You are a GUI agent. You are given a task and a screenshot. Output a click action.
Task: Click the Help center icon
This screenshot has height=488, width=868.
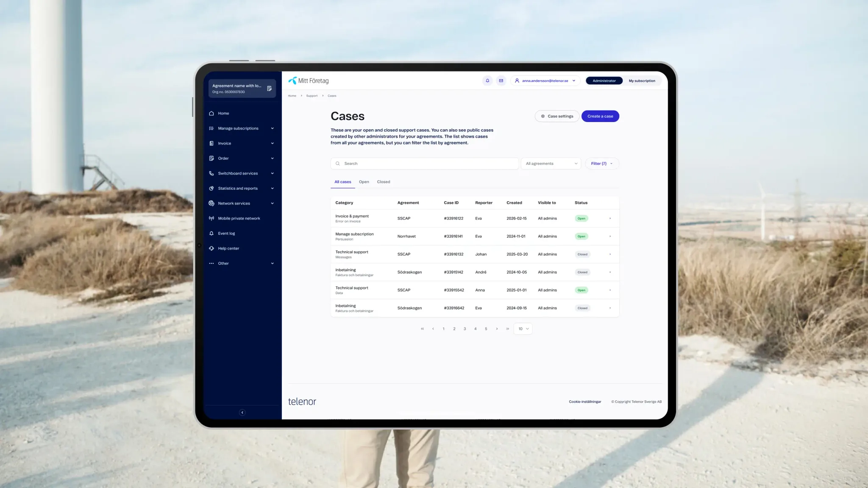pyautogui.click(x=211, y=248)
